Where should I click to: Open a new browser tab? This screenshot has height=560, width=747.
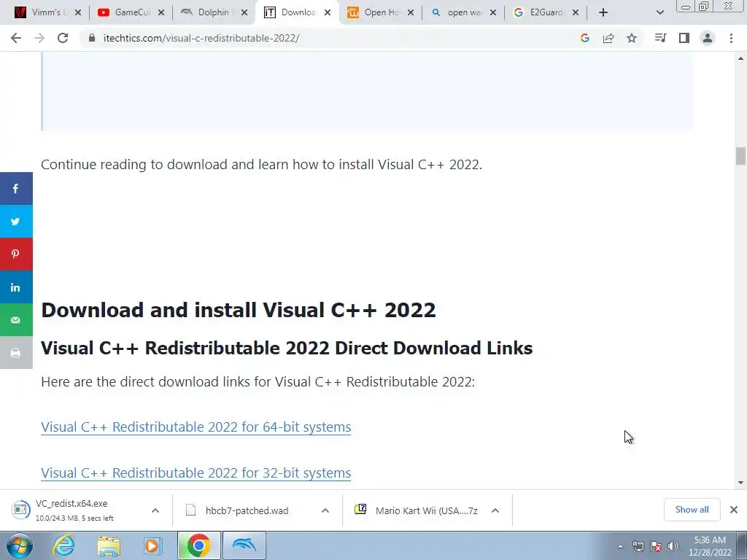[603, 12]
